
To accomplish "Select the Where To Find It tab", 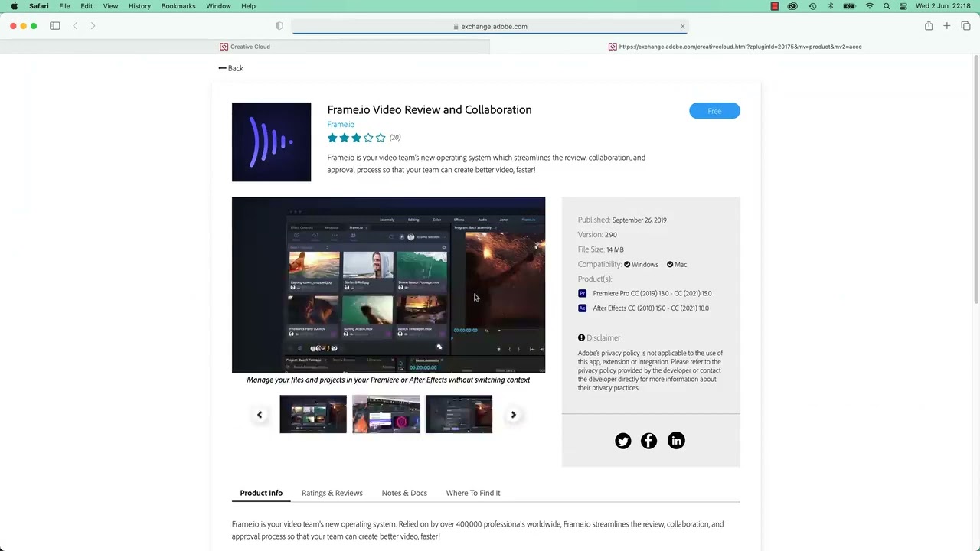I will [473, 493].
